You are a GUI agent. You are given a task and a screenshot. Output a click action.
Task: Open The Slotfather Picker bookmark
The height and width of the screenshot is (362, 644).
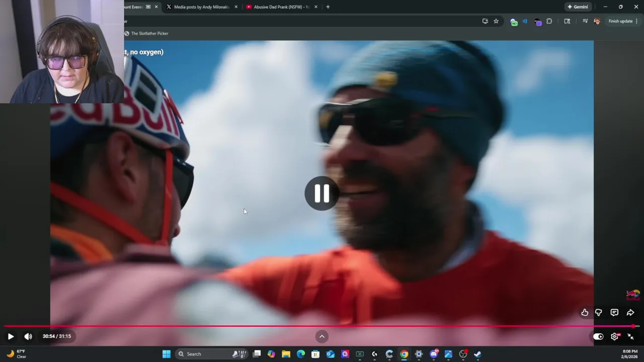point(146,34)
